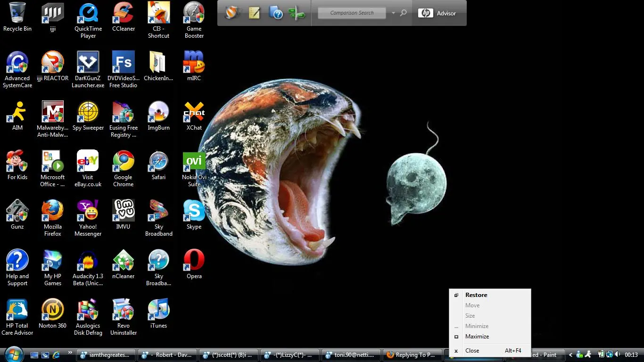Select the Recycle Bin icon

pyautogui.click(x=17, y=14)
